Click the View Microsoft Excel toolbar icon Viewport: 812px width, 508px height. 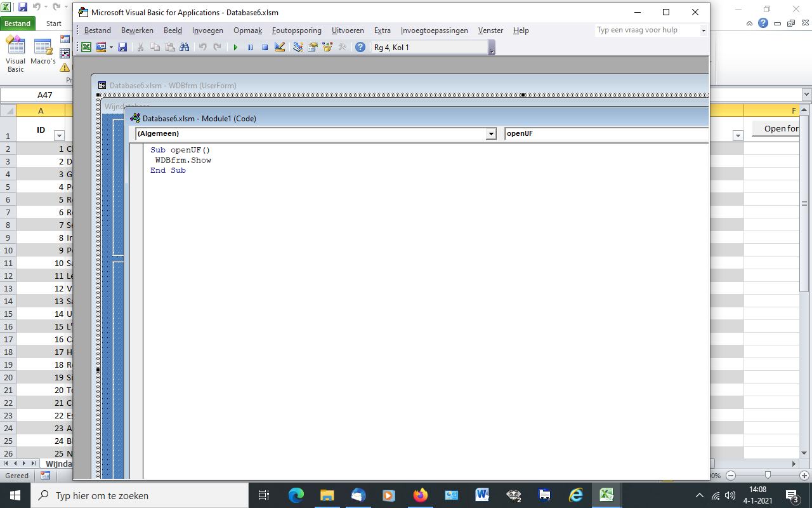click(86, 47)
